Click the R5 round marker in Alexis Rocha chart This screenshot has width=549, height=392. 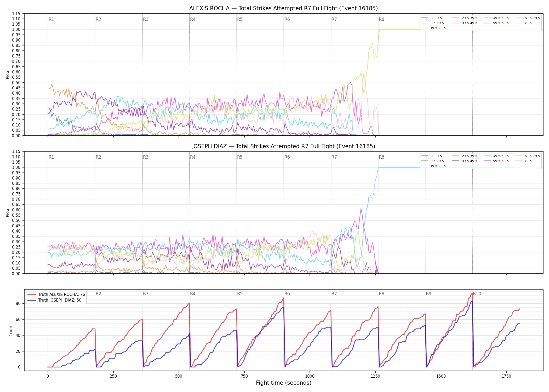240,19
